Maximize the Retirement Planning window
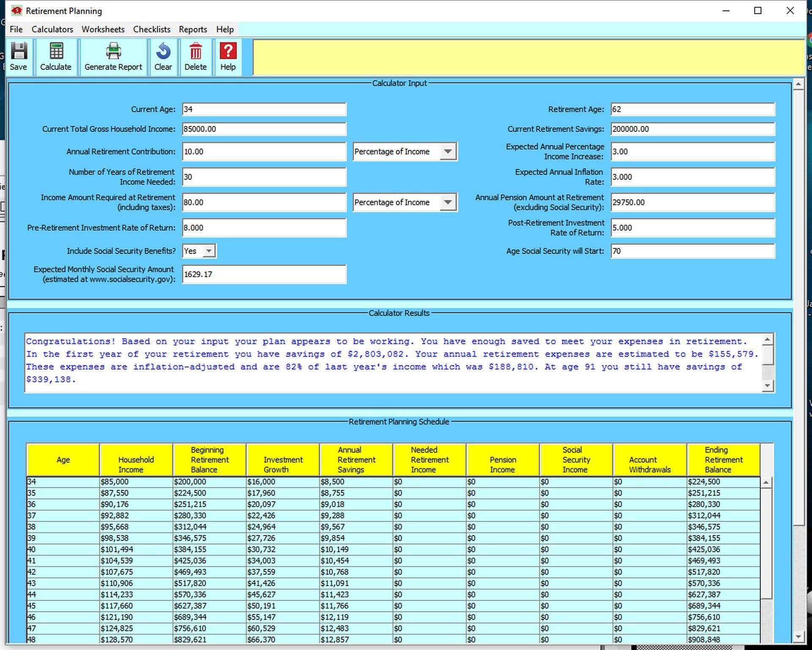The image size is (812, 650). click(758, 11)
